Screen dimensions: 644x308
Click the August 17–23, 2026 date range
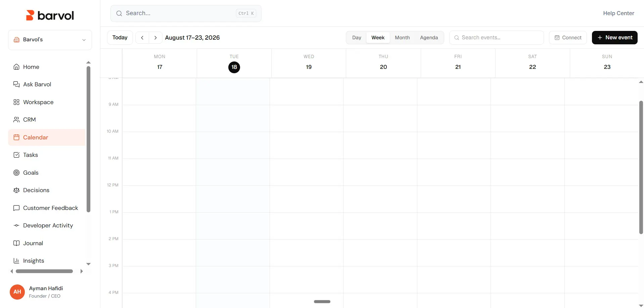tap(192, 38)
